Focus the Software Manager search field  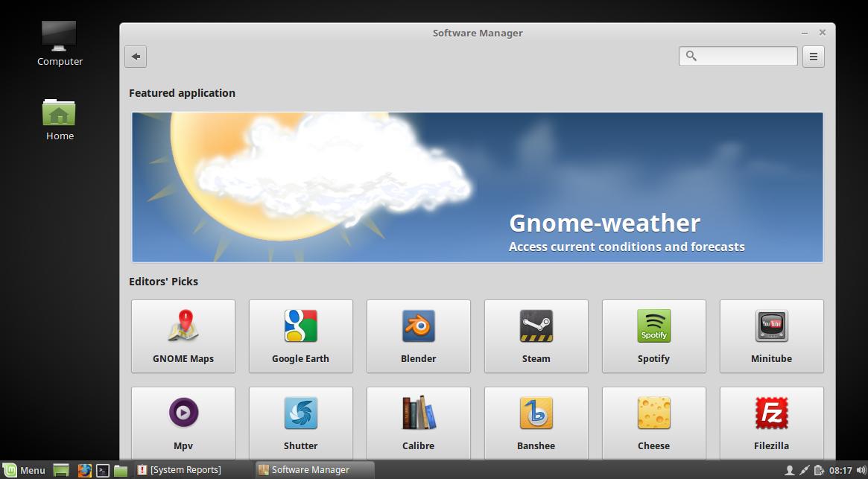click(x=738, y=57)
